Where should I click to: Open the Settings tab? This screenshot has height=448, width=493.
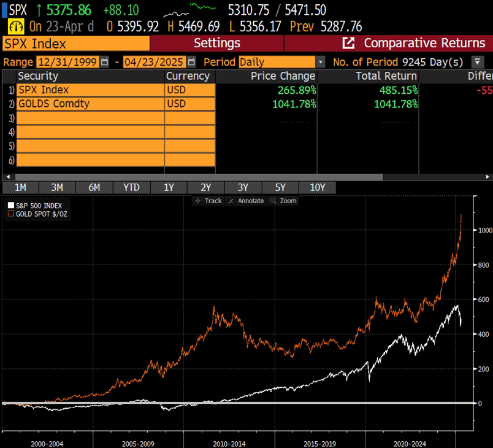click(216, 43)
